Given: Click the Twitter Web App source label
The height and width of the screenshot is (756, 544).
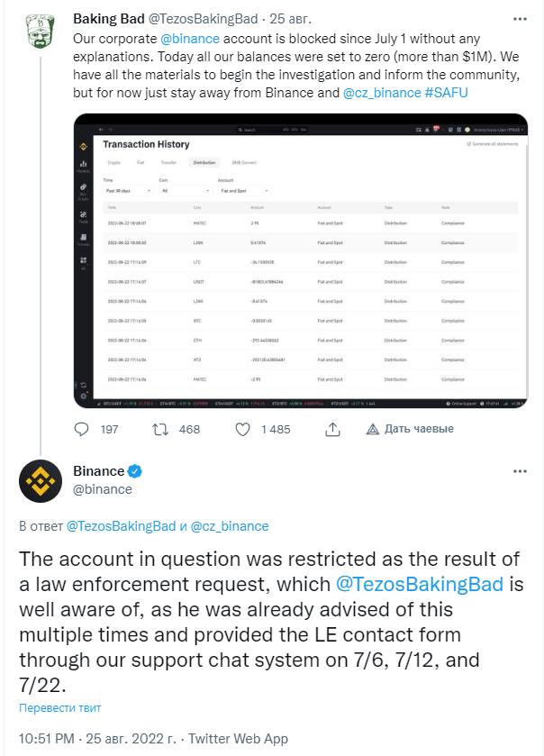Looking at the screenshot, I should (x=238, y=739).
